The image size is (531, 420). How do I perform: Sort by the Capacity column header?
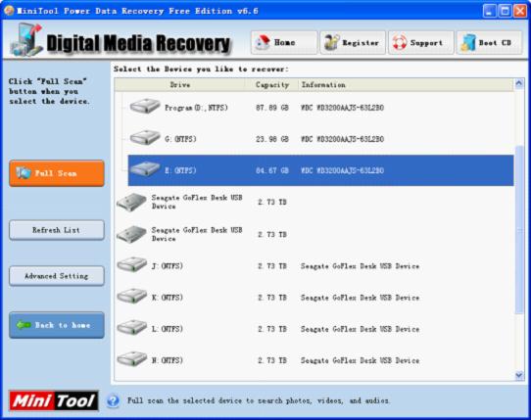pos(272,85)
